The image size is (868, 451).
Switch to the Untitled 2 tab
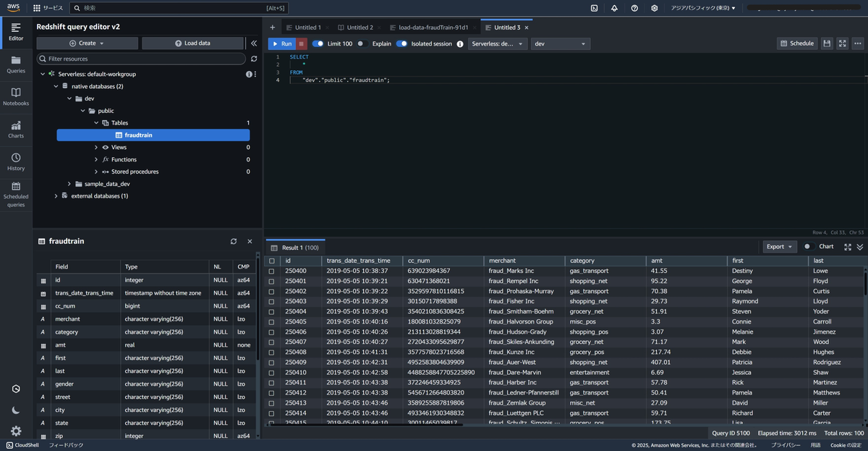tap(355, 28)
